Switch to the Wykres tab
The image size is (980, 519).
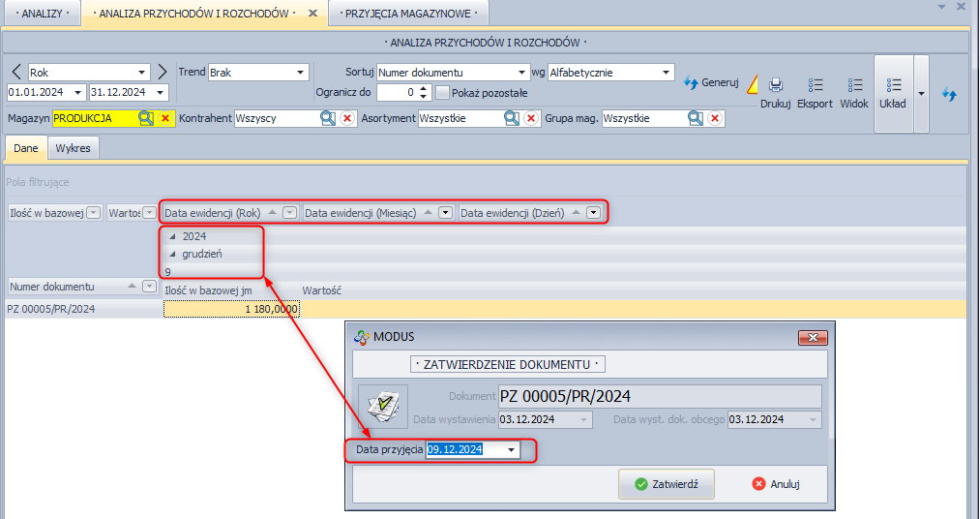(74, 149)
